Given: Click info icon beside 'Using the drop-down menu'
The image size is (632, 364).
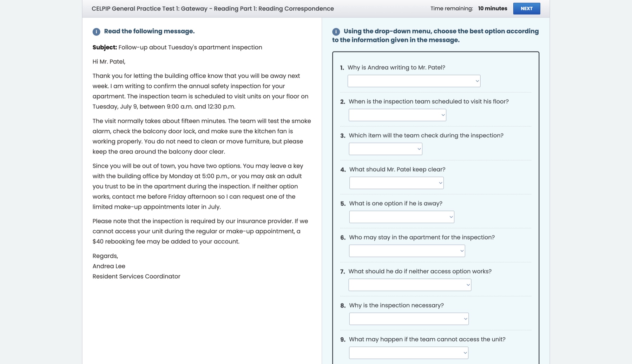Looking at the screenshot, I should point(336,32).
